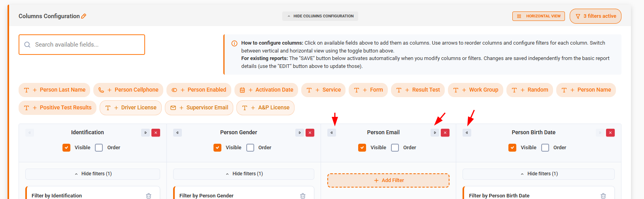Delete the Filter by Identification trash icon

[149, 195]
